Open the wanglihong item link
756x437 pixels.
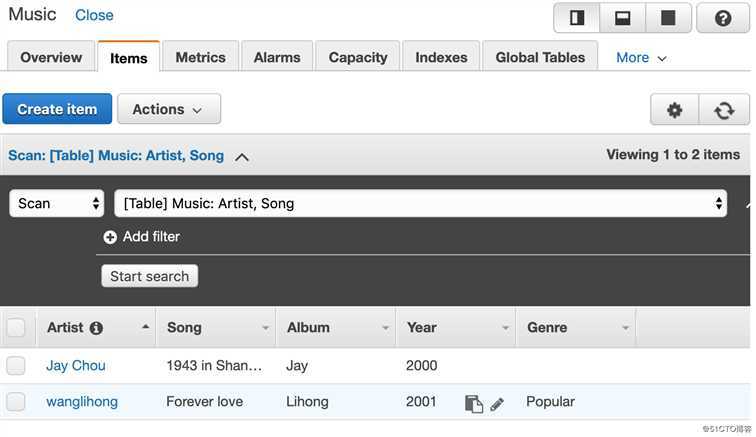pyautogui.click(x=82, y=401)
